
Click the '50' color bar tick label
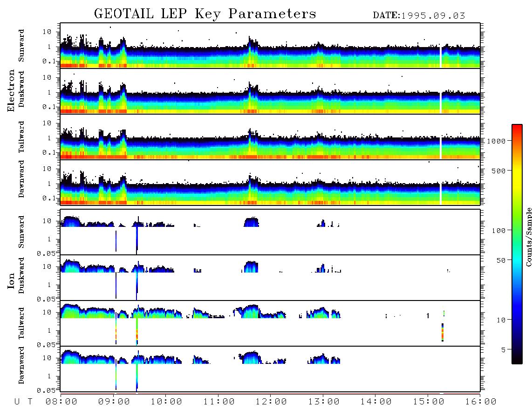(x=501, y=260)
